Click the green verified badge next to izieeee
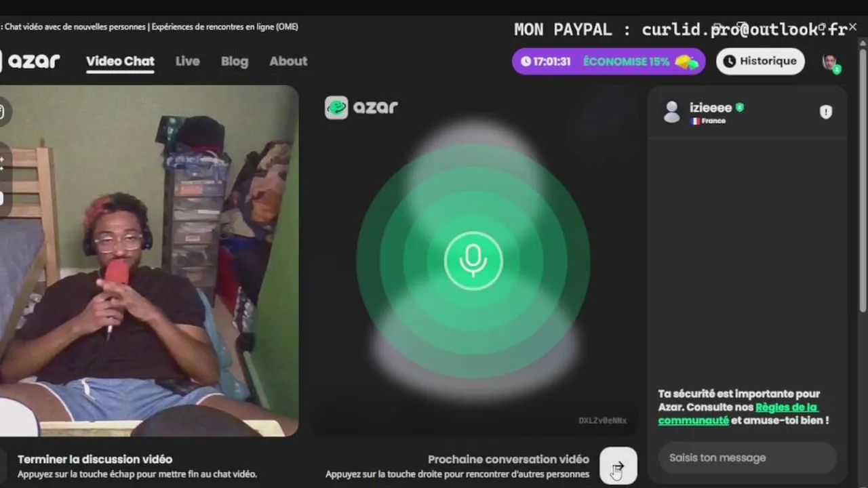The height and width of the screenshot is (488, 868). pos(740,107)
